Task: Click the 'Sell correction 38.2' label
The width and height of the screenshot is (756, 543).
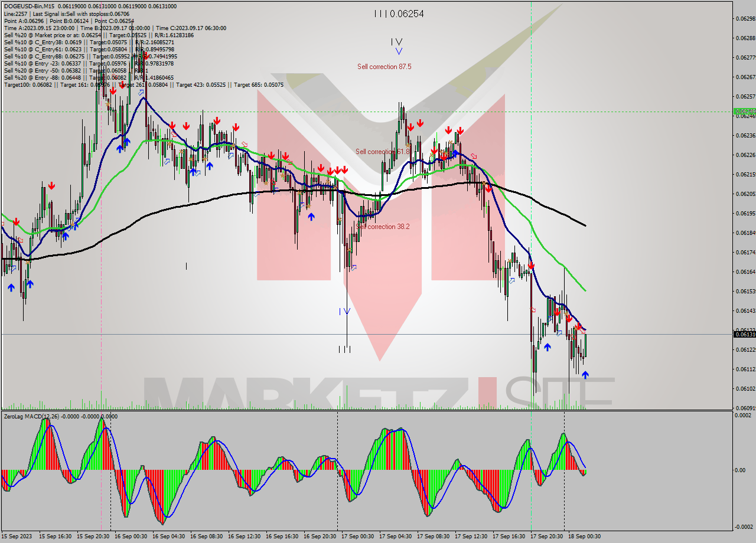Action: [383, 227]
